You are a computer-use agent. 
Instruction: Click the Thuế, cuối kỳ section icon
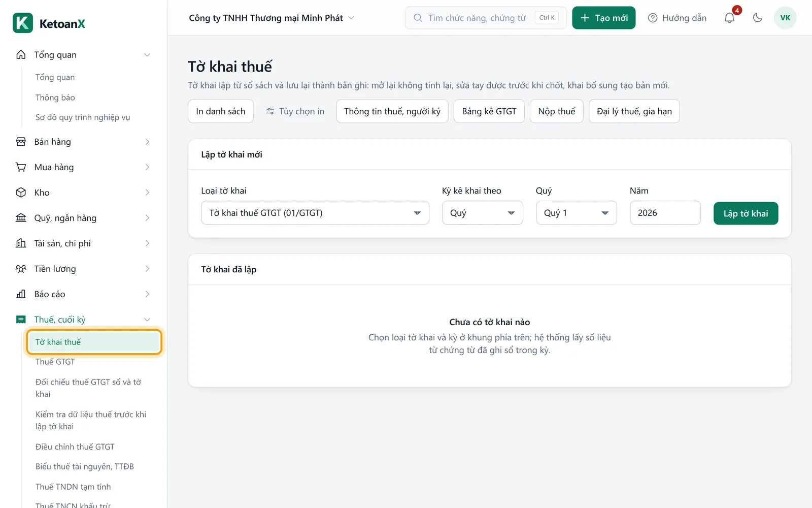(21, 320)
